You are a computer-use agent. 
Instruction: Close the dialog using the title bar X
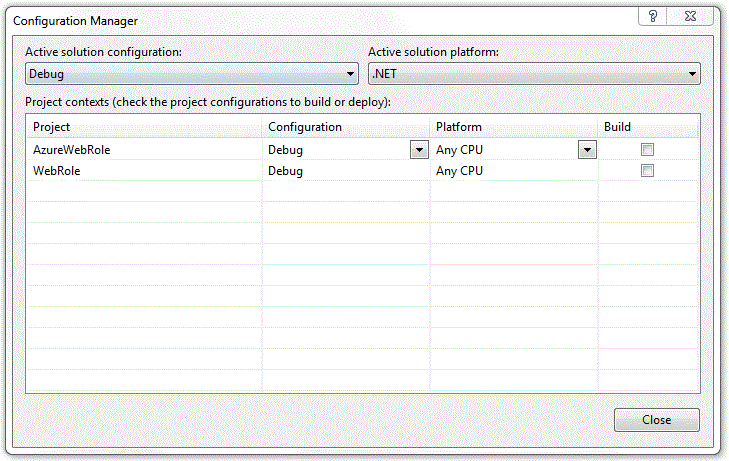tap(690, 16)
